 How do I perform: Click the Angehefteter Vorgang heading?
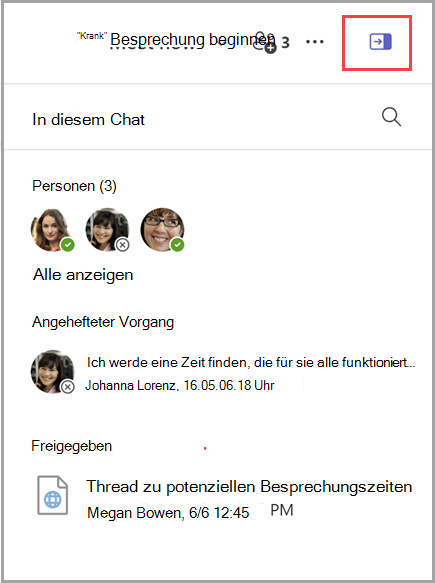103,322
